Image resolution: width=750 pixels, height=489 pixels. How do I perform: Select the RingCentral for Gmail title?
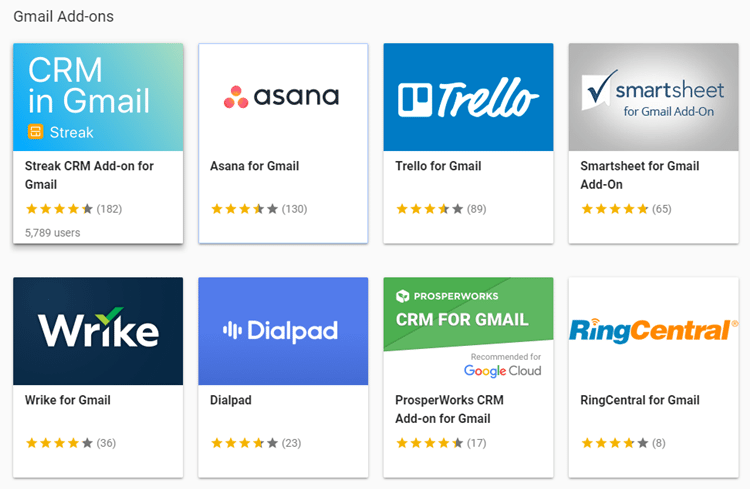tap(640, 400)
